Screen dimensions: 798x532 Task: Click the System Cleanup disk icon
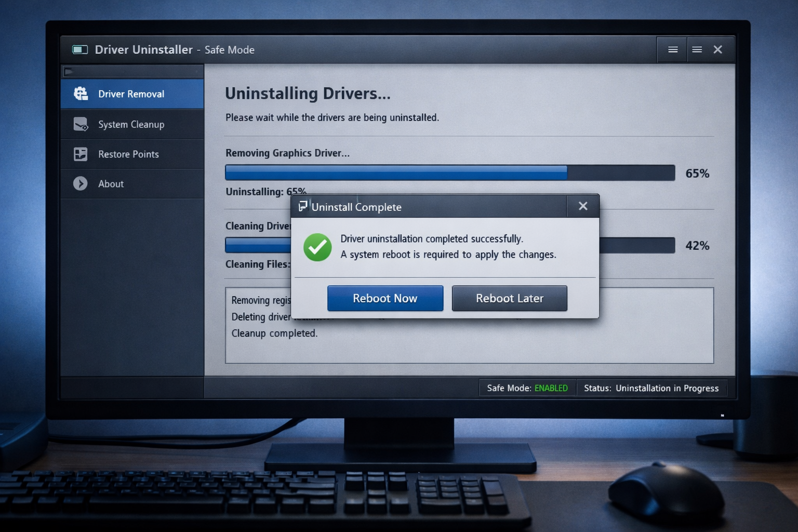pyautogui.click(x=81, y=124)
